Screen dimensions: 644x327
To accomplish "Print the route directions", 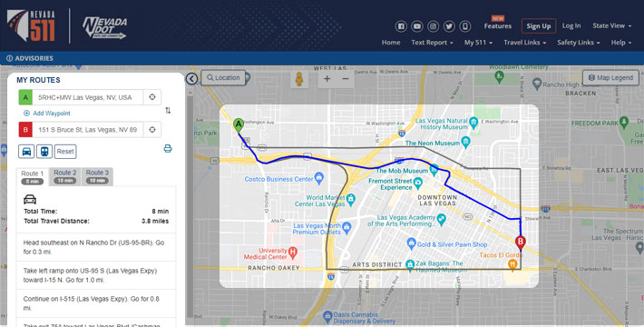I will [x=168, y=148].
